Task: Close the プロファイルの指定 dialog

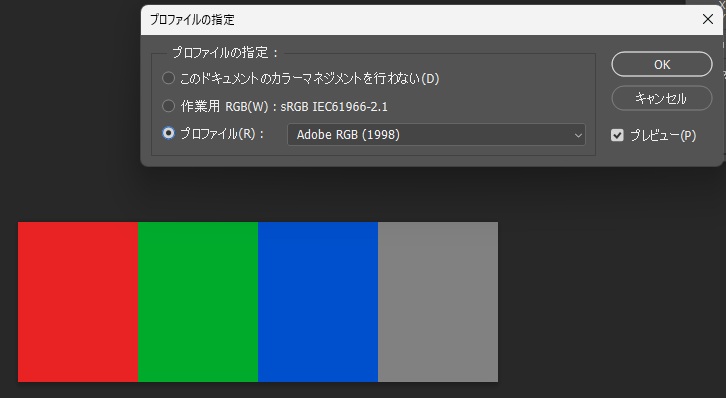Action: click(707, 19)
